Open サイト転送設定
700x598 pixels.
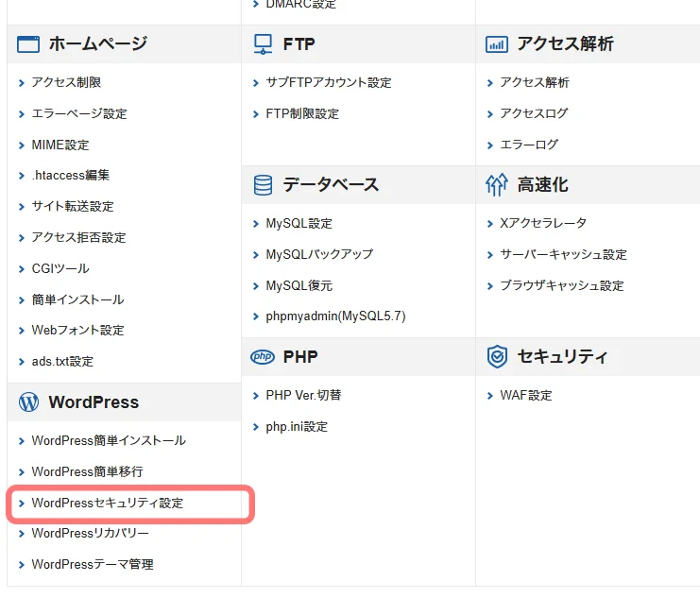click(x=73, y=206)
